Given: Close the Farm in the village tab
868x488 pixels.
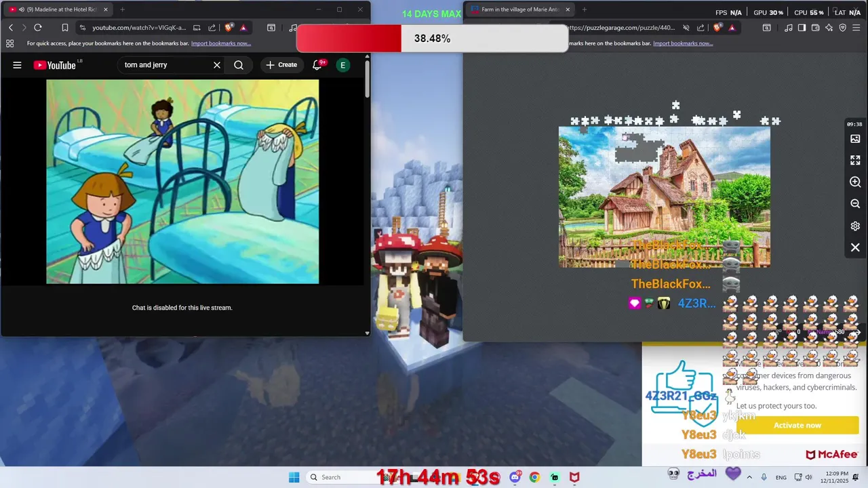Looking at the screenshot, I should tap(568, 9).
